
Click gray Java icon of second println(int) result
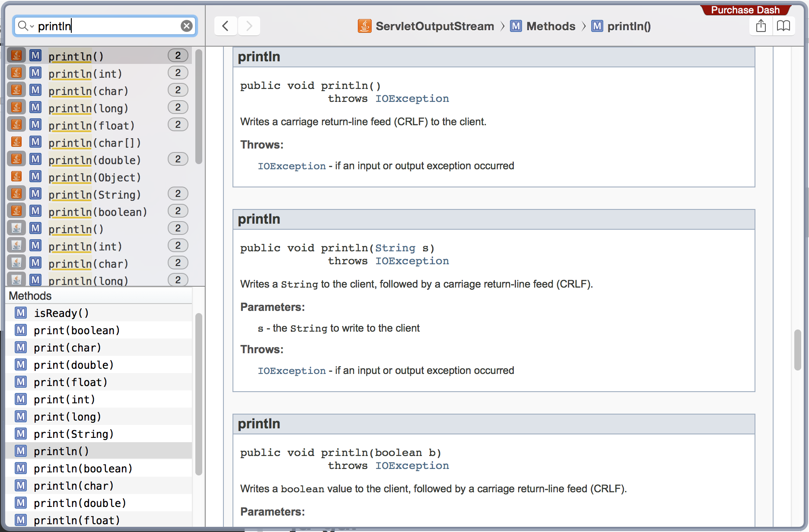tap(16, 246)
